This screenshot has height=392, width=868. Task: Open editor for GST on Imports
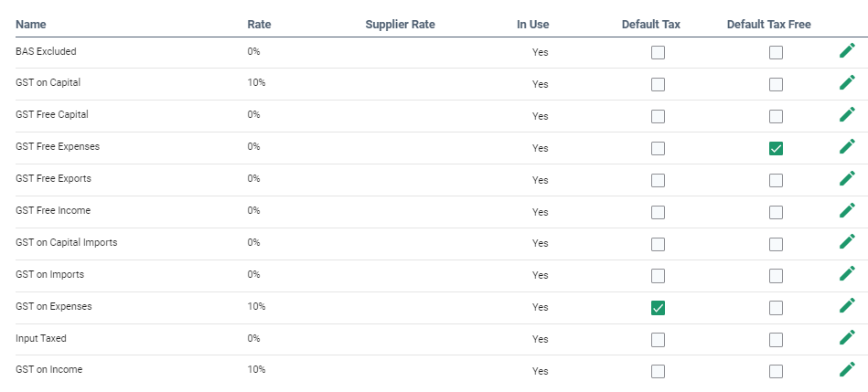[x=847, y=275]
